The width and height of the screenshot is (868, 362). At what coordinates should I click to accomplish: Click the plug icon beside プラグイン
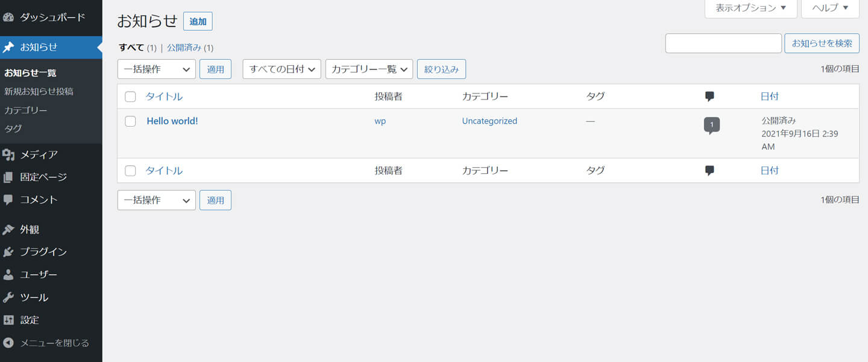(x=8, y=252)
